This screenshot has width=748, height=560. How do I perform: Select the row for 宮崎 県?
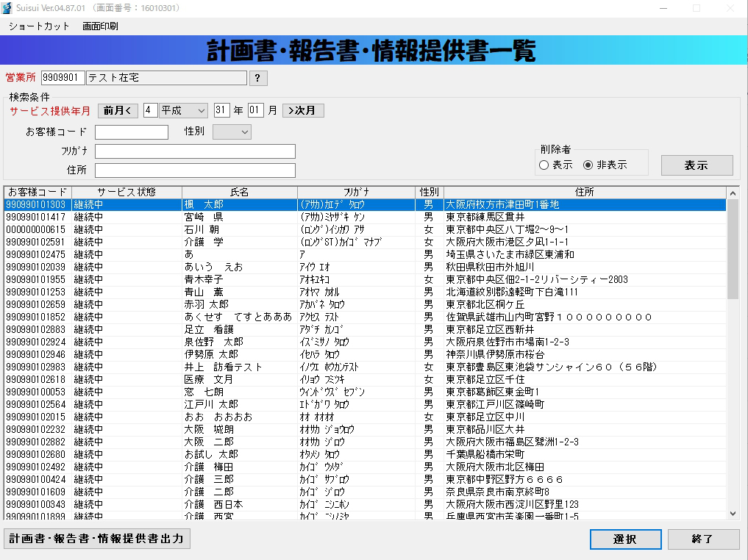[x=365, y=217]
